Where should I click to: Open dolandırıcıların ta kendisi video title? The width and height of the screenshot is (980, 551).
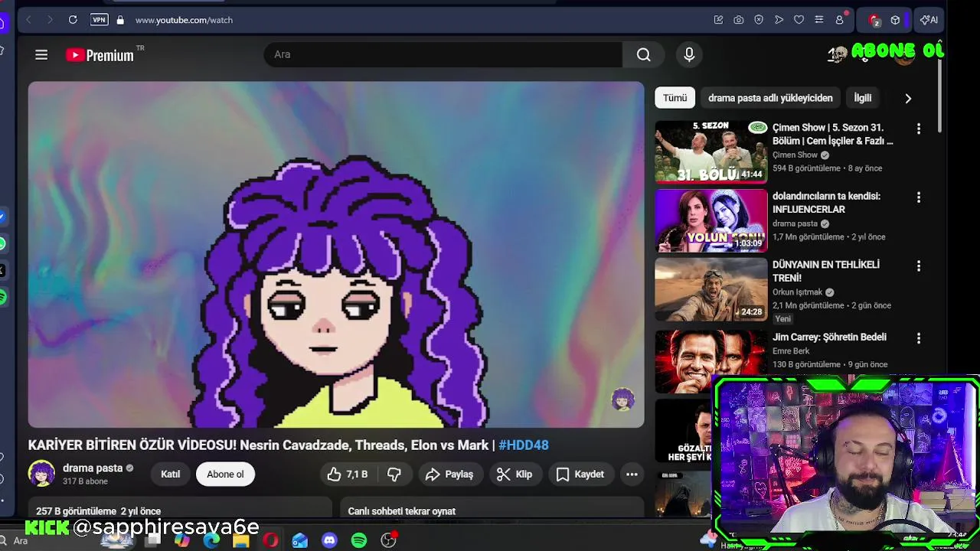pos(826,203)
